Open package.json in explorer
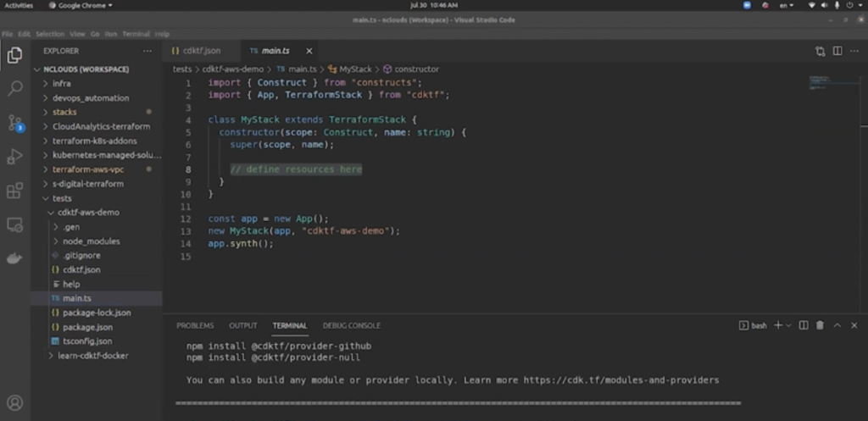The height and width of the screenshot is (421, 868). [x=97, y=327]
